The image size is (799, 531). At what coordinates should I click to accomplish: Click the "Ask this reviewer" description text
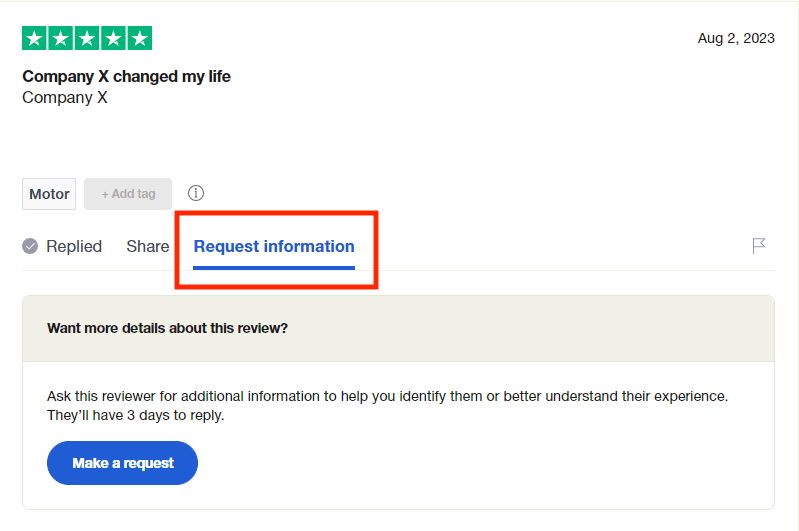(387, 396)
